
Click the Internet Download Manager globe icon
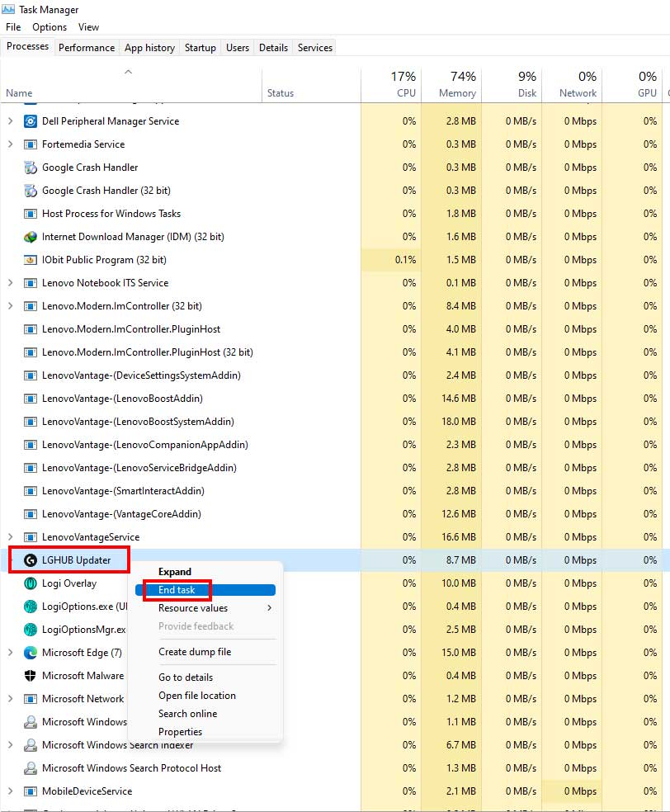pos(31,237)
